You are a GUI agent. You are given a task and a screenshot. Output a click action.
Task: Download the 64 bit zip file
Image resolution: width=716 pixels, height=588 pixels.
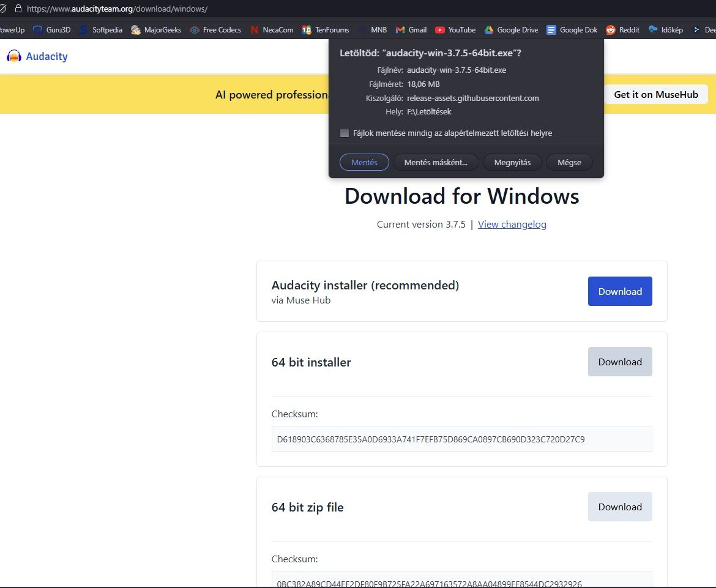(620, 507)
